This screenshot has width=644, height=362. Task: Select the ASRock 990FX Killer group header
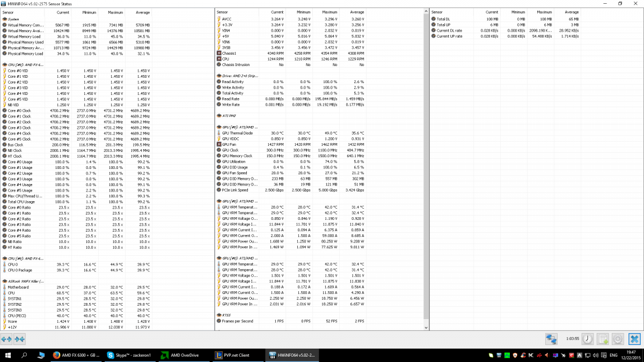coord(76,281)
